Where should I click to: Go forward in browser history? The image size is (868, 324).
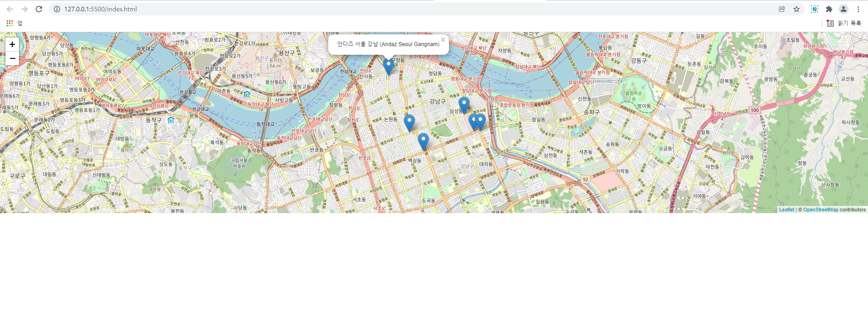tap(24, 9)
